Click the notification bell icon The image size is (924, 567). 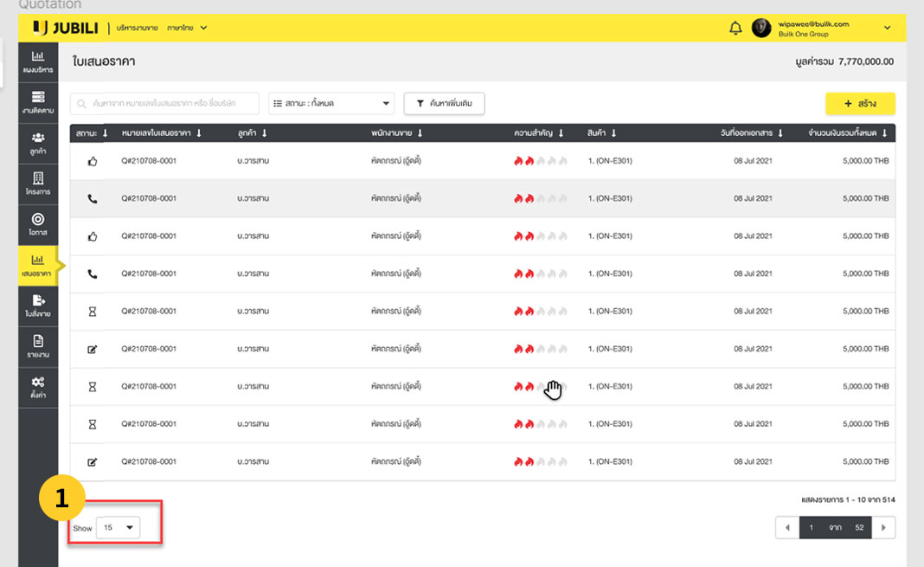pos(735,28)
